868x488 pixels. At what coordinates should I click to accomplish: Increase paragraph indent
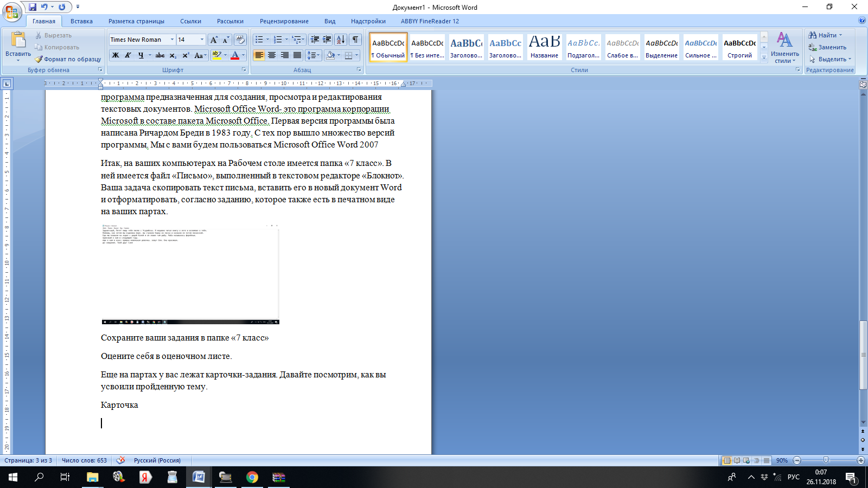point(327,40)
